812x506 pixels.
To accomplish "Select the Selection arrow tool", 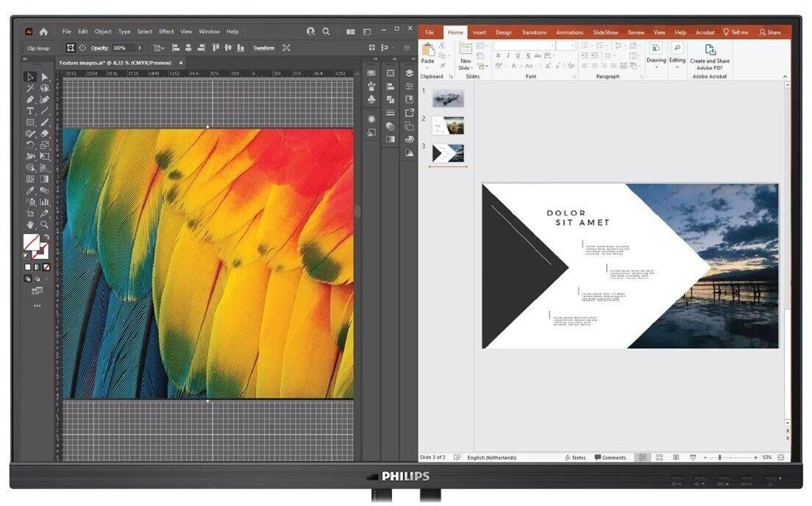I will (30, 77).
